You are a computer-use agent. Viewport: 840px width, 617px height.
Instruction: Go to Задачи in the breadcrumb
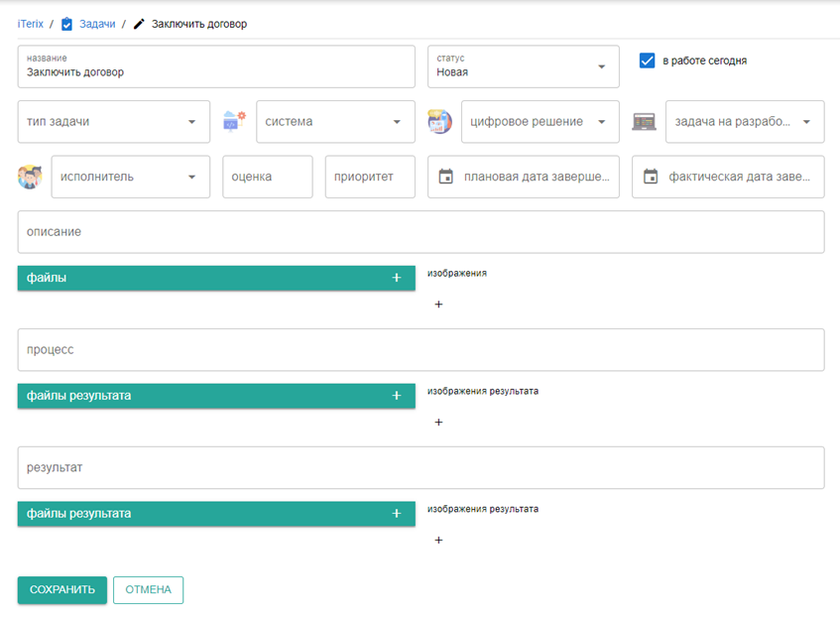97,24
